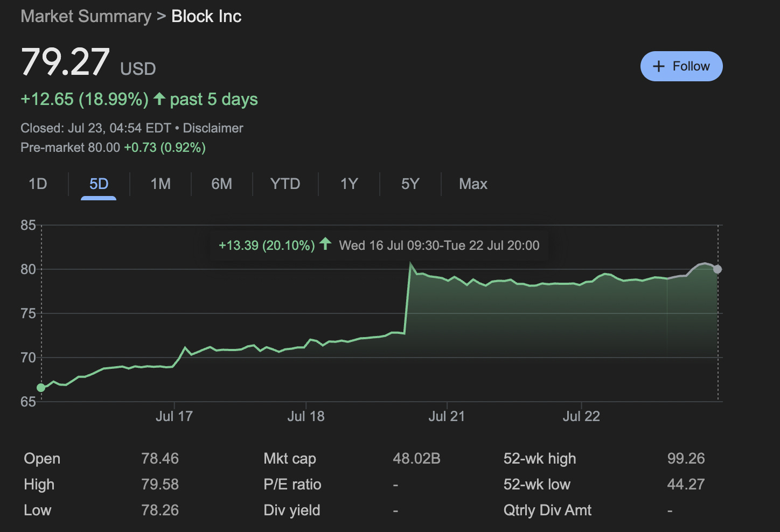
Task: Click the Mkt cap value 48.02B
Action: pyautogui.click(x=416, y=459)
